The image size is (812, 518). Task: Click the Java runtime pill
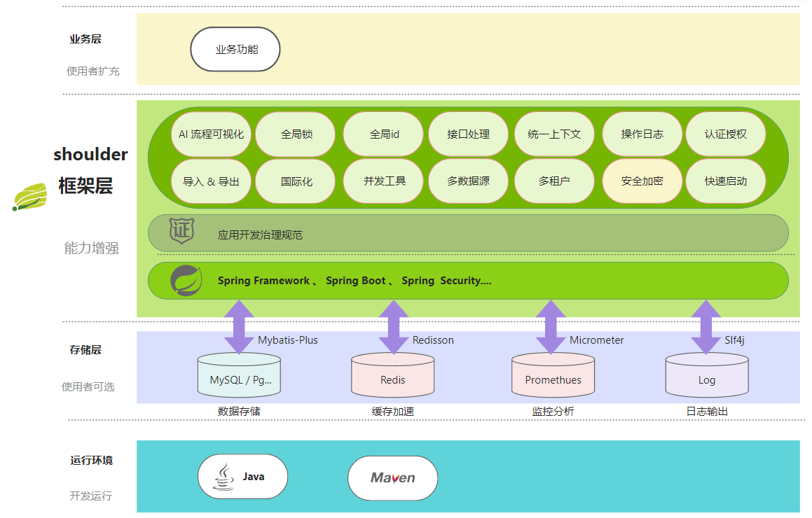242,477
